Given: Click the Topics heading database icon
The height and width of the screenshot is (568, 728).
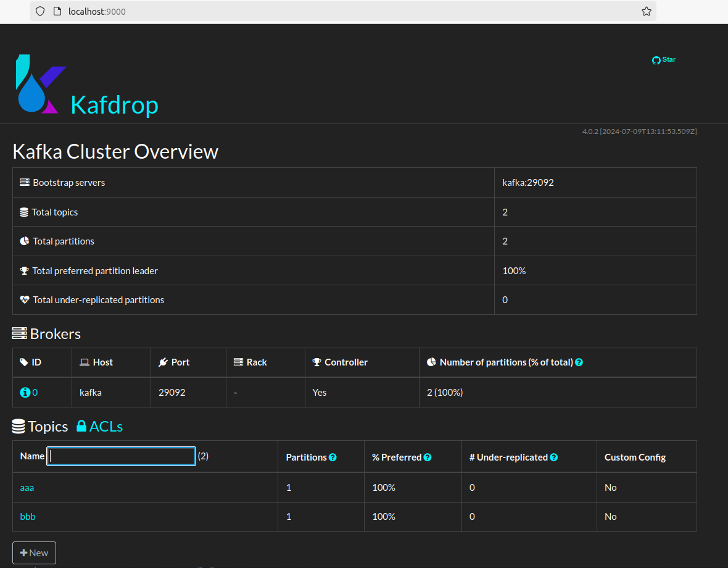Looking at the screenshot, I should 19,427.
